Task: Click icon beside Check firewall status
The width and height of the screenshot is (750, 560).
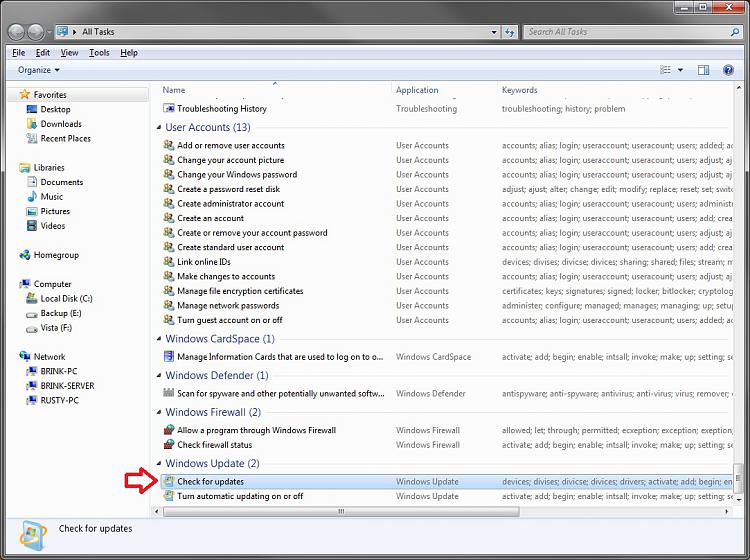Action: click(168, 444)
